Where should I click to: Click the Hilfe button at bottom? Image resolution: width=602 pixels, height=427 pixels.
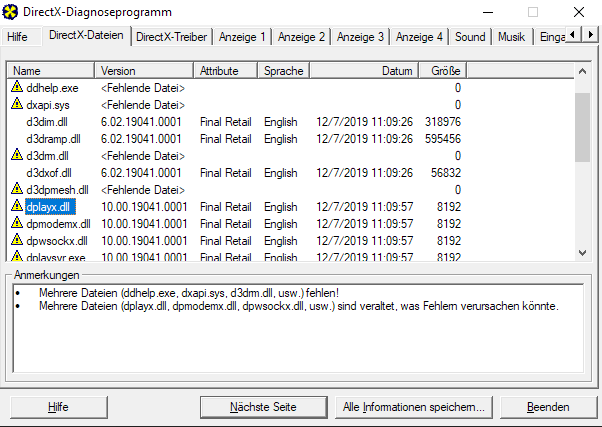point(58,407)
